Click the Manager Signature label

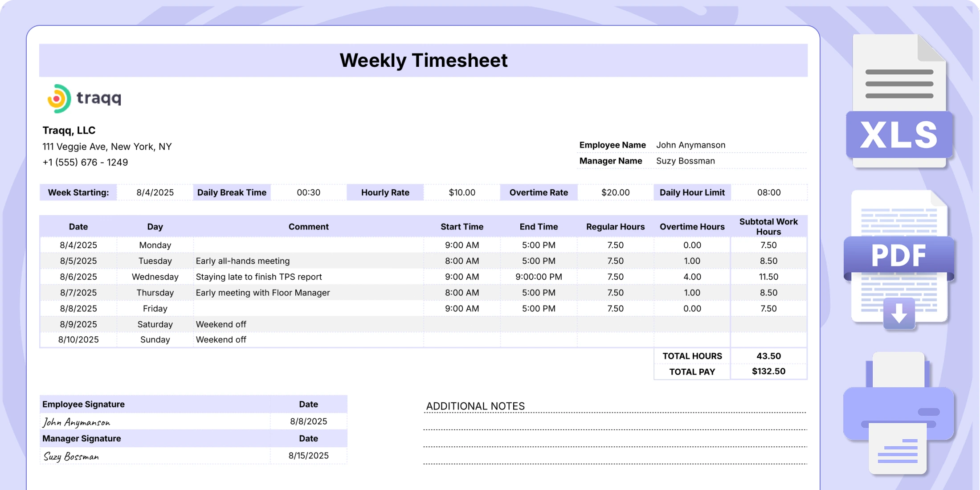82,438
